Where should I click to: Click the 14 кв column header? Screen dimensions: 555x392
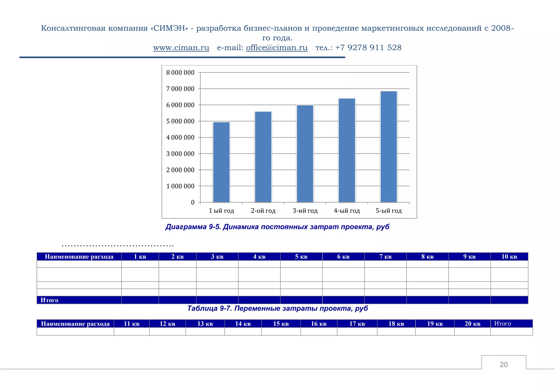[x=243, y=324]
